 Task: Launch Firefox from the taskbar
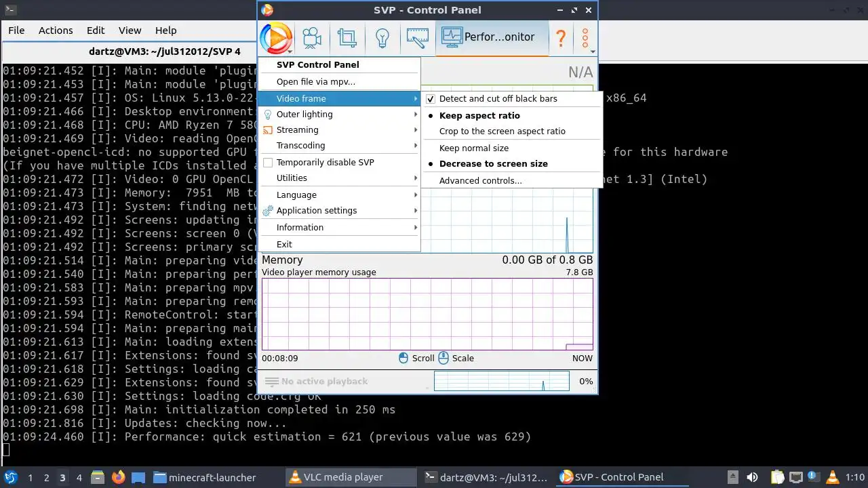point(119,477)
